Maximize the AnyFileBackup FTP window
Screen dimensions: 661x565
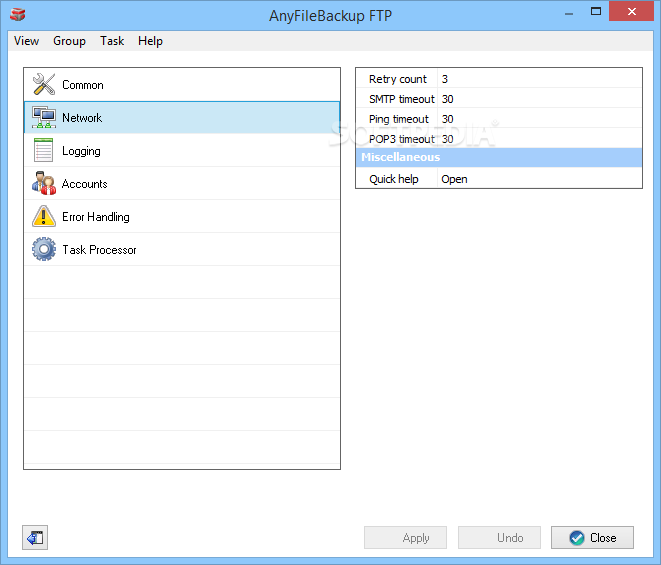tap(596, 12)
